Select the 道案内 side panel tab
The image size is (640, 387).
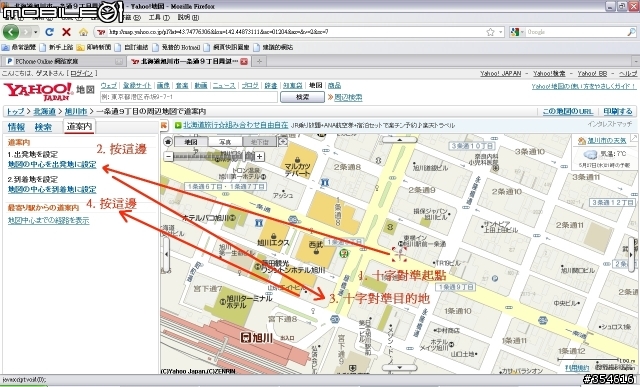79,127
